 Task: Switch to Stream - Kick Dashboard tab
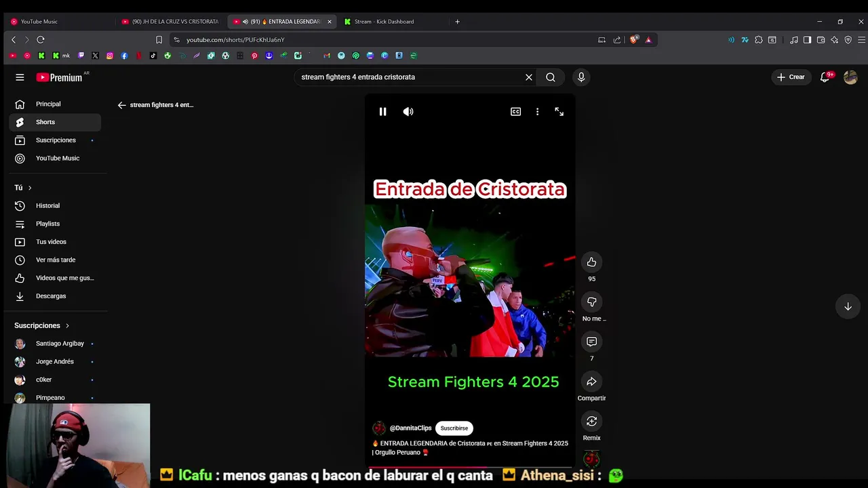coord(393,22)
